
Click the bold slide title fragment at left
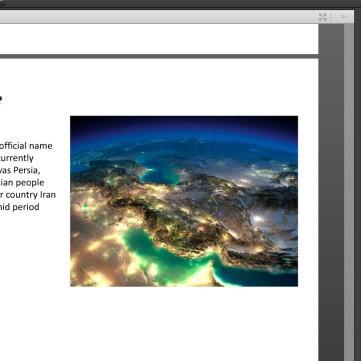pos(1,98)
